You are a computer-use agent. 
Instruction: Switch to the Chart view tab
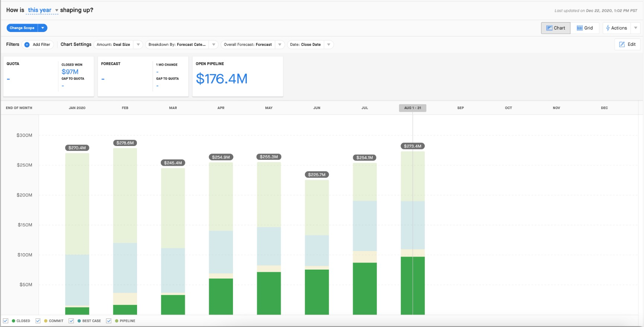pos(555,28)
